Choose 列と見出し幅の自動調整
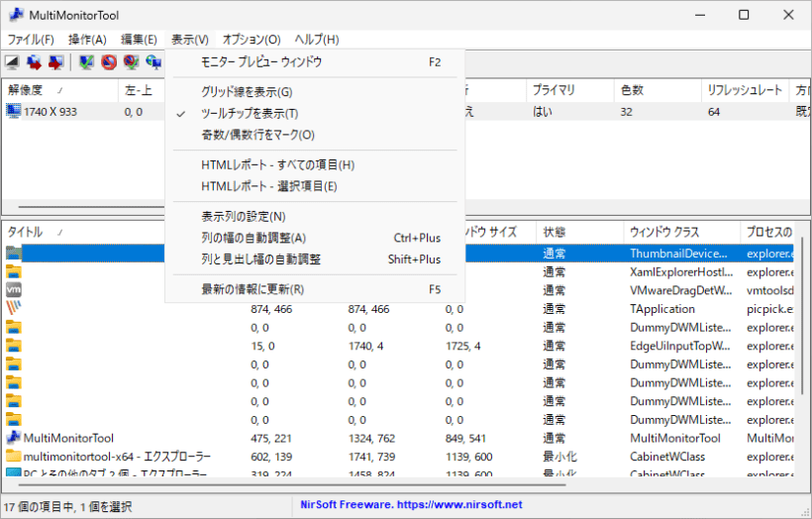 [x=315, y=259]
